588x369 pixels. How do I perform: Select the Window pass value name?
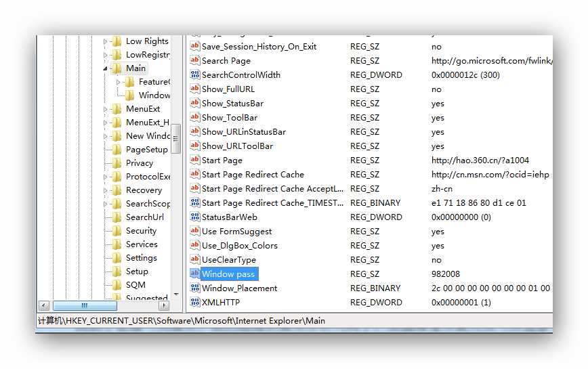(228, 274)
